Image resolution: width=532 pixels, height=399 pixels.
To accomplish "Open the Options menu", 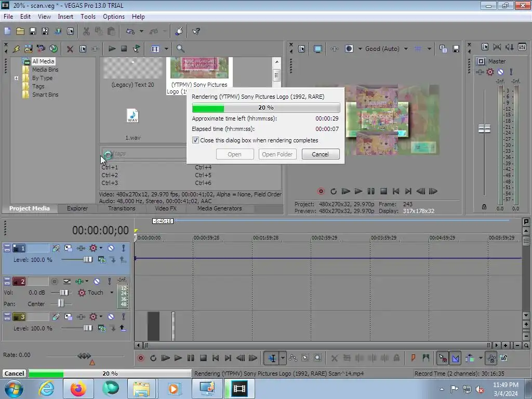I will click(x=114, y=17).
